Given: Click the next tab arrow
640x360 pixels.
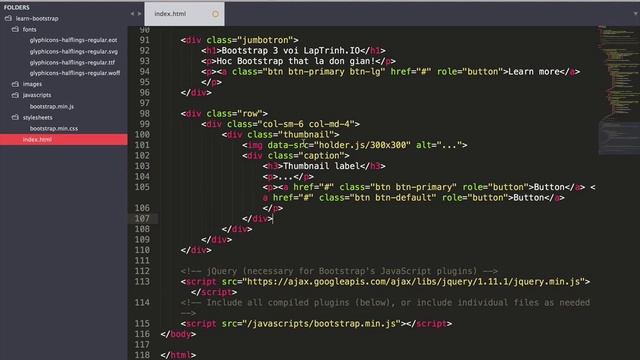Looking at the screenshot, I should [139, 14].
